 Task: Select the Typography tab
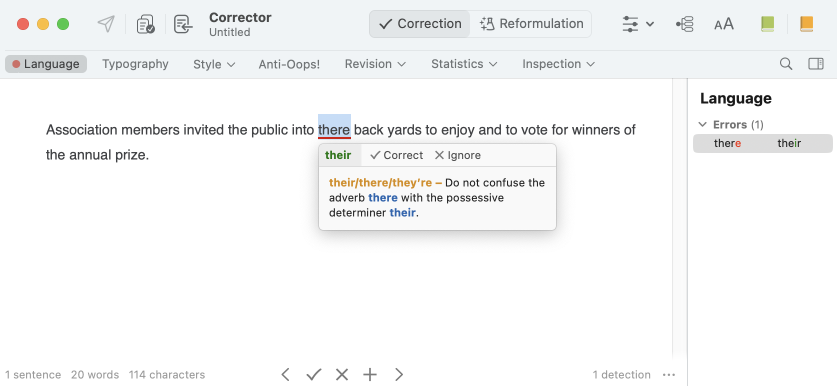coord(135,64)
